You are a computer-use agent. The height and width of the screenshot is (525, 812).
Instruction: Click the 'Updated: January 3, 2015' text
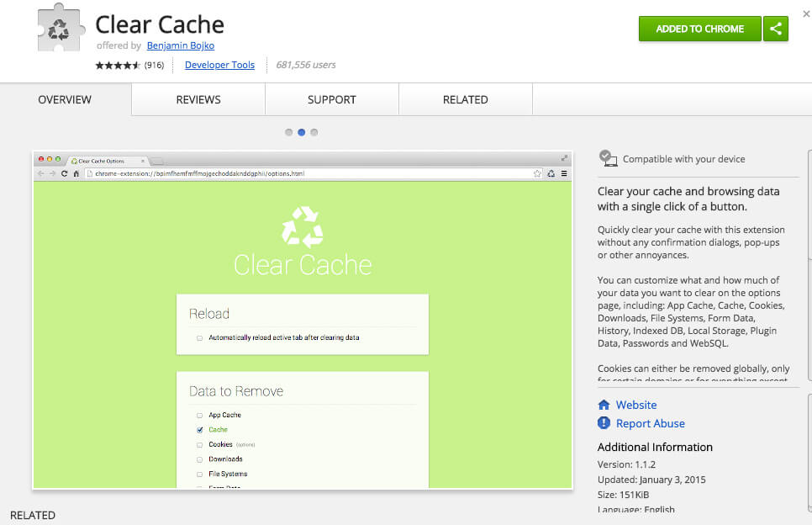click(x=651, y=480)
